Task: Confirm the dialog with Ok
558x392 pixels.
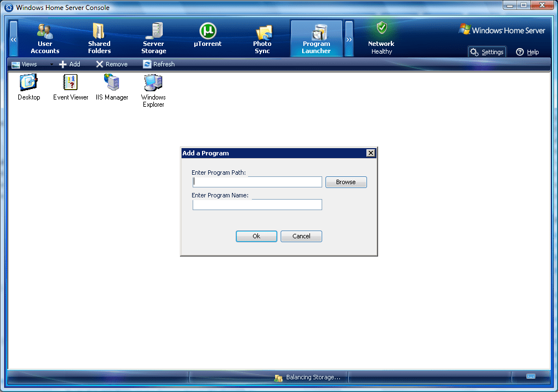Action: 256,236
